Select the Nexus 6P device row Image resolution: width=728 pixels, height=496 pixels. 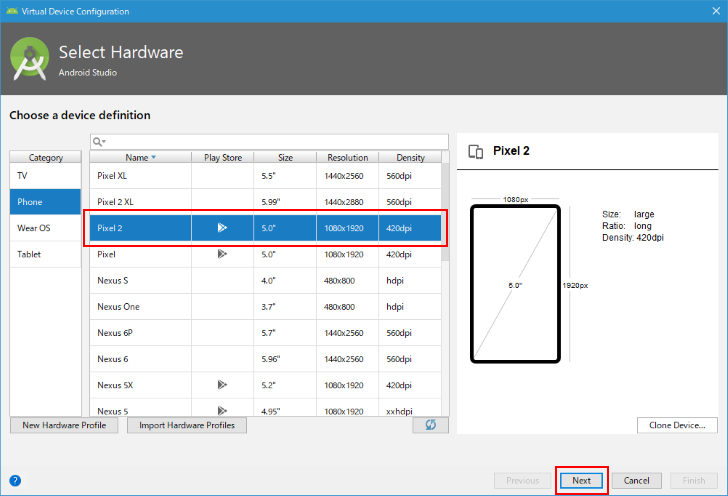click(265, 333)
